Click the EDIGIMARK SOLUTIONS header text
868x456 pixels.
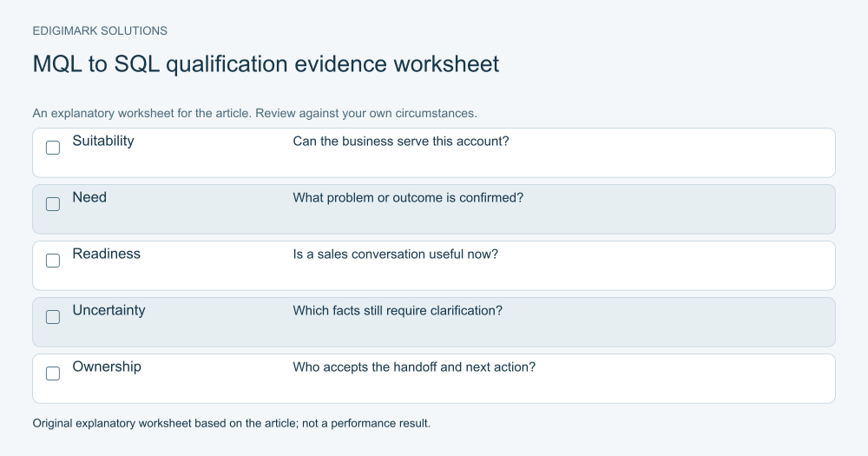[100, 31]
